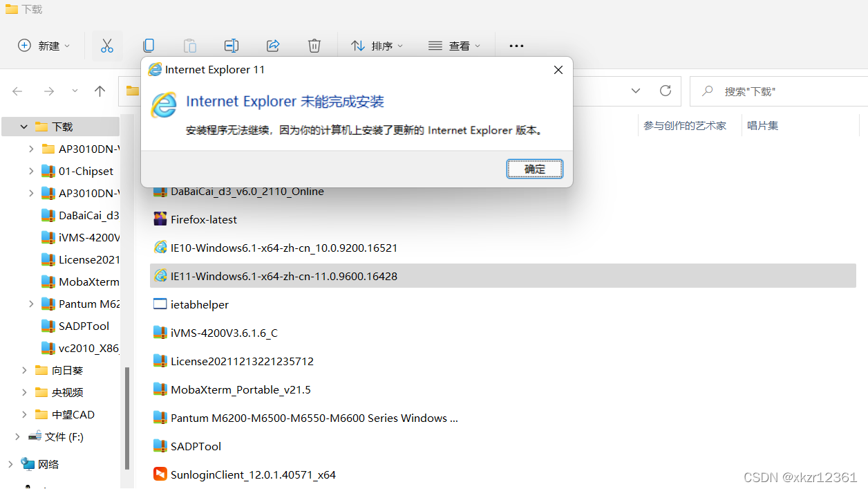Click the MobaXterm_Portable_v21.5 archive icon
Viewport: 868px width, 489px height.
pyautogui.click(x=160, y=389)
